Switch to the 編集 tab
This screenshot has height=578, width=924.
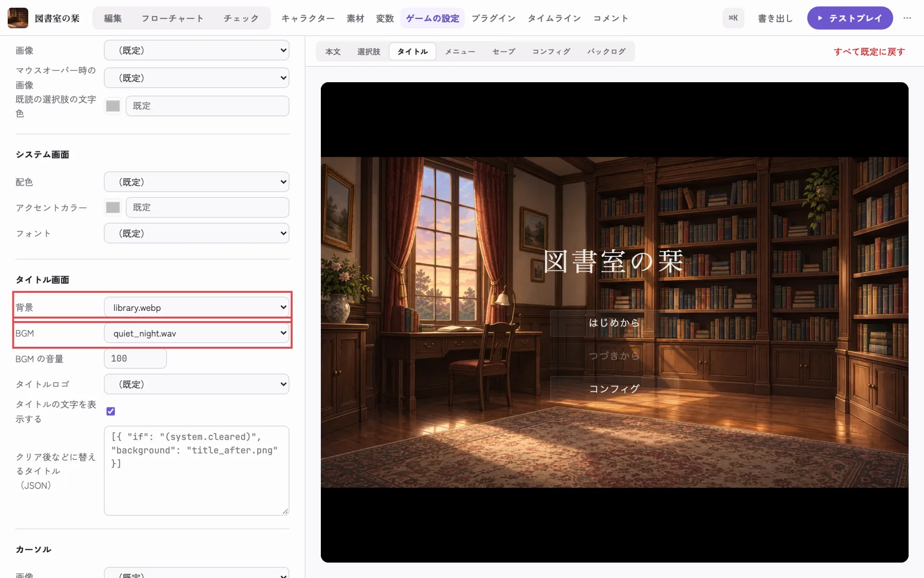tap(113, 18)
